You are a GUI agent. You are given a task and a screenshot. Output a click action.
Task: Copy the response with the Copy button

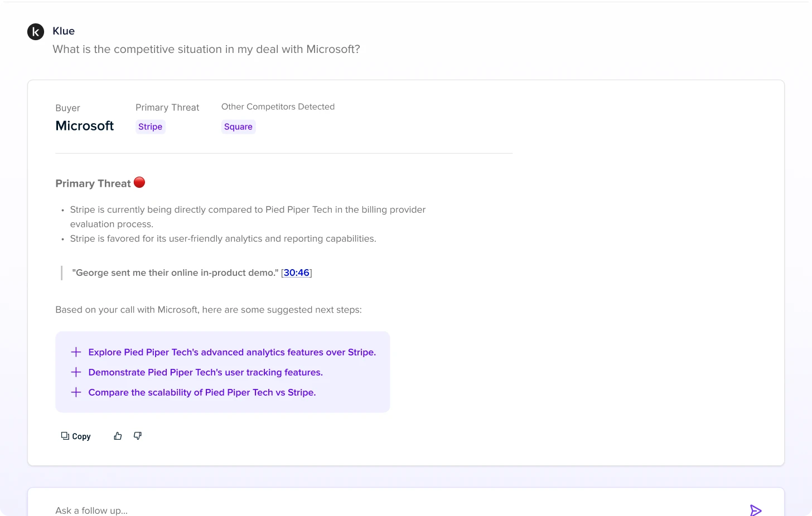[x=76, y=436]
